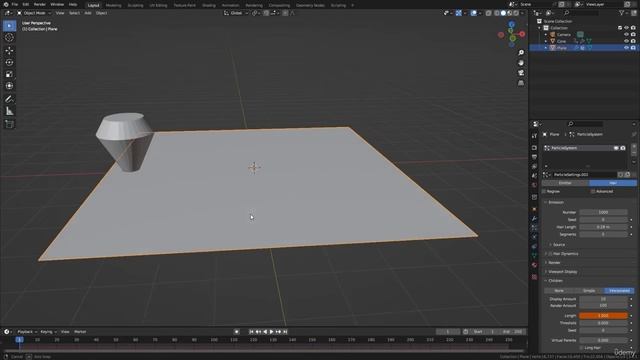Open the Add menu in viewport header
Viewport: 640px width, 360px height.
point(88,13)
